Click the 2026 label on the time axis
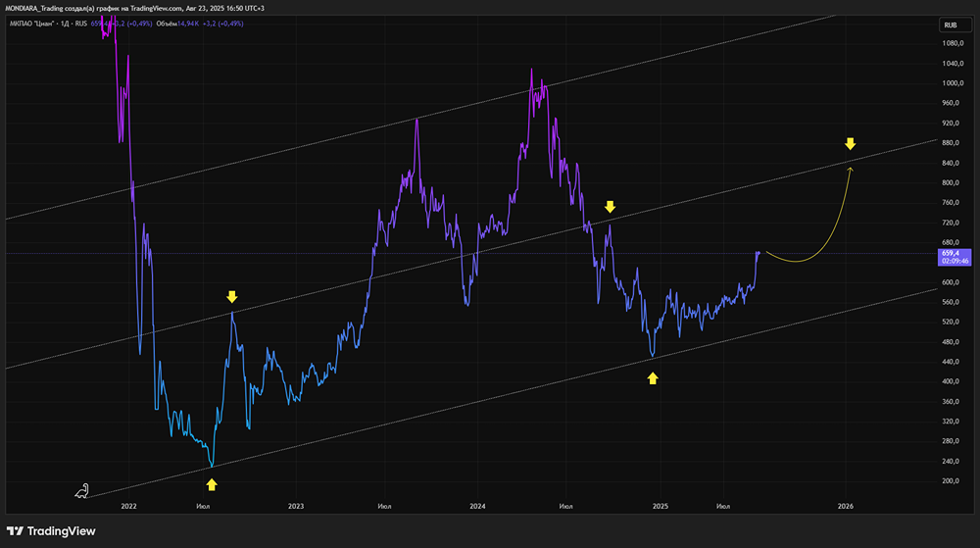The width and height of the screenshot is (980, 548). coord(845,506)
